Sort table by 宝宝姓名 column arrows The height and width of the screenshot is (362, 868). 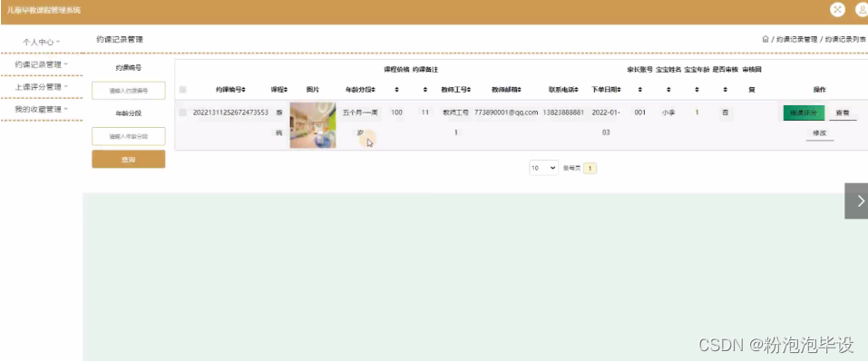tap(668, 89)
